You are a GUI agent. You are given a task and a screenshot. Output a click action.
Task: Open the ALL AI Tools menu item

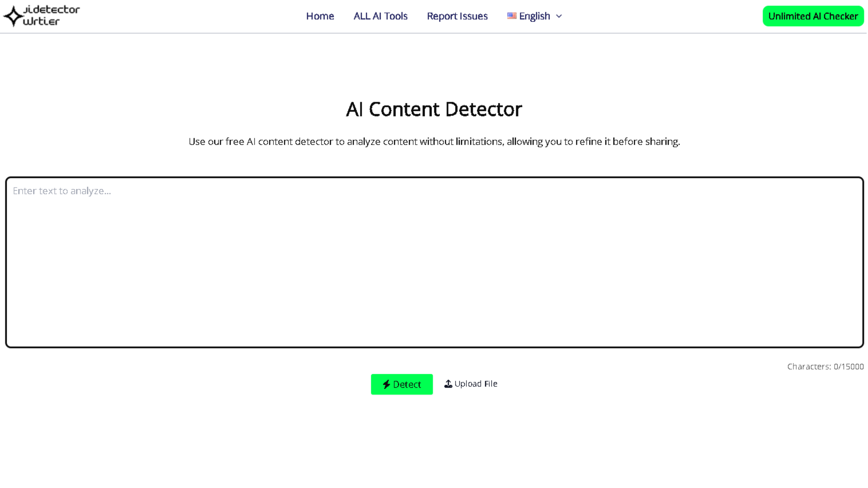coord(380,16)
